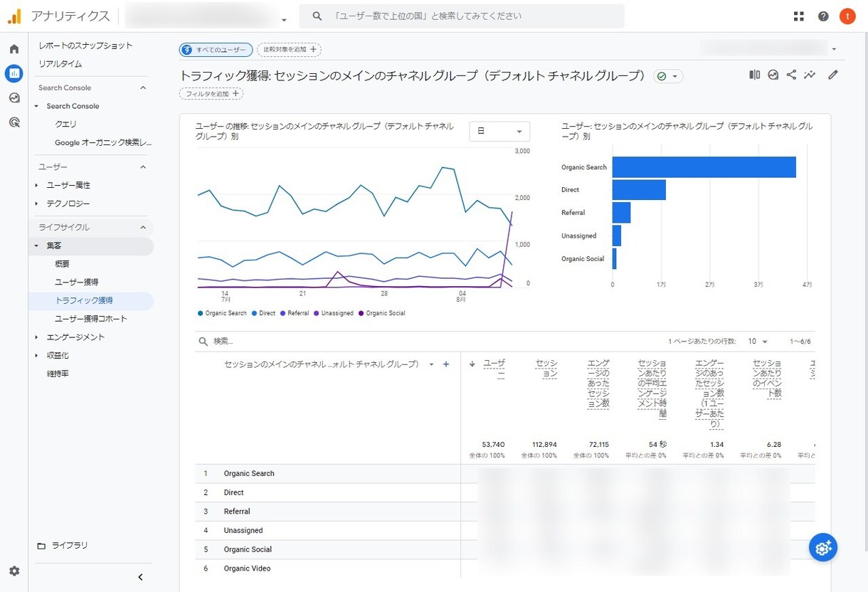Open クエリ under Search Console

click(x=66, y=124)
